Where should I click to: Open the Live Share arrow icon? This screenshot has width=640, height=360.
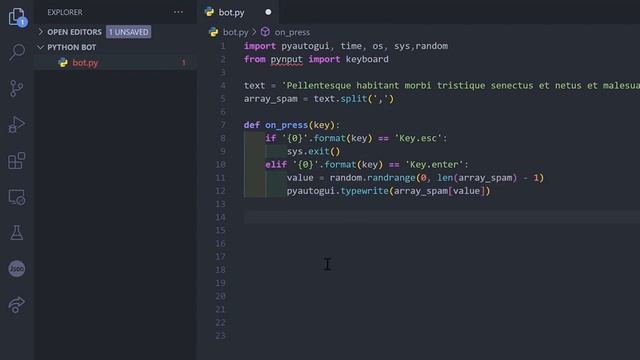[16, 305]
